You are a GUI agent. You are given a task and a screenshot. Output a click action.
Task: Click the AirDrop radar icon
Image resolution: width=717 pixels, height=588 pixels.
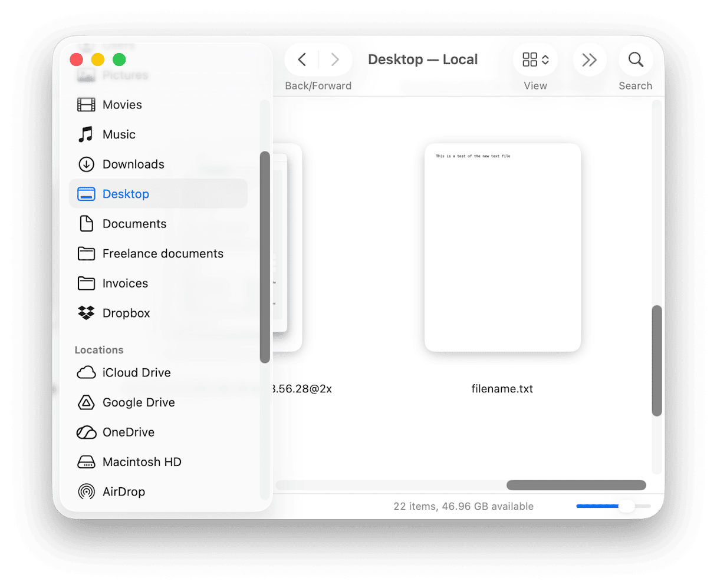(x=86, y=492)
